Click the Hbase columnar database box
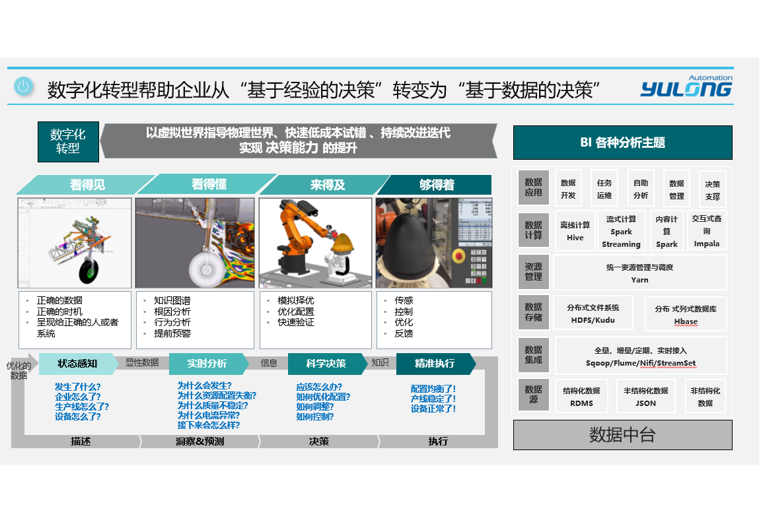The height and width of the screenshot is (532, 761). click(x=686, y=315)
